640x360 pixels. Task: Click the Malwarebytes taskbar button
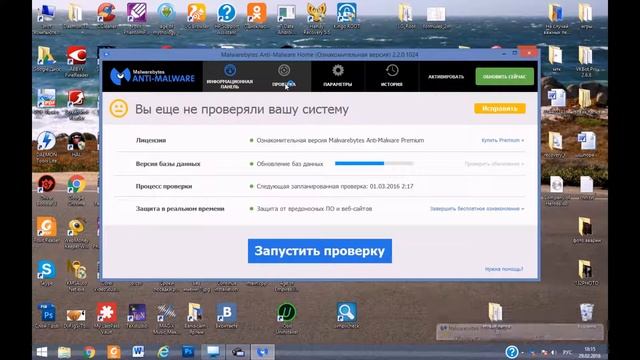[262, 352]
